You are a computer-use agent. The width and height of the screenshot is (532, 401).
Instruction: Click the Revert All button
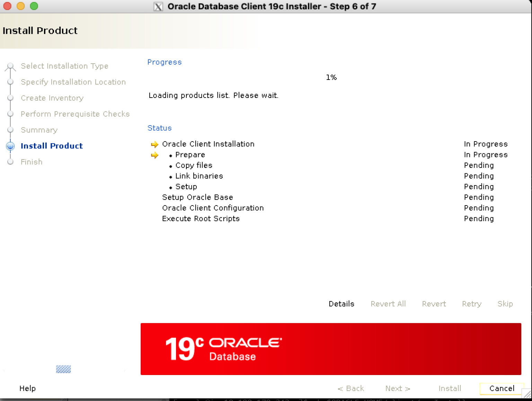point(388,304)
